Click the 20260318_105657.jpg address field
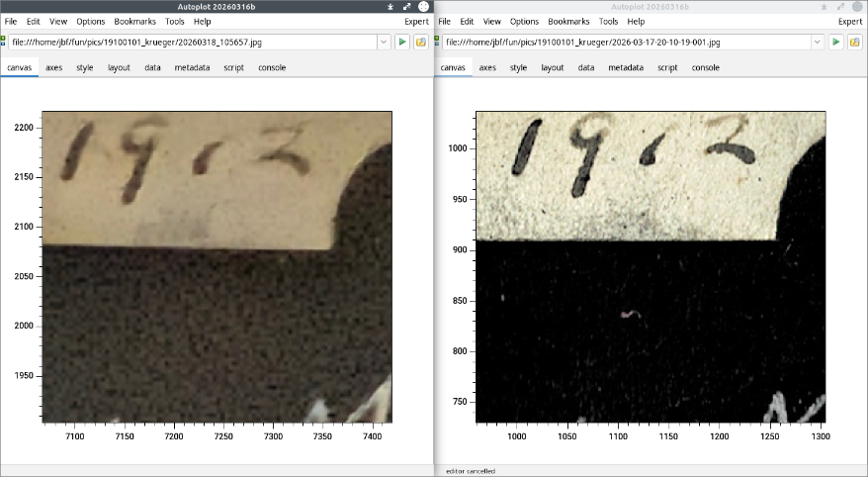 [188, 43]
